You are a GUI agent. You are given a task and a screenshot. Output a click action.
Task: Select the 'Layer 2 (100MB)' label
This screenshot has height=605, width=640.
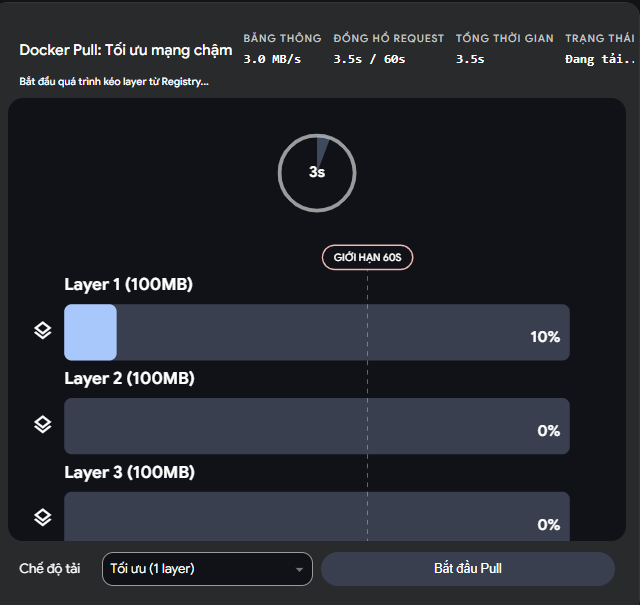coord(129,378)
